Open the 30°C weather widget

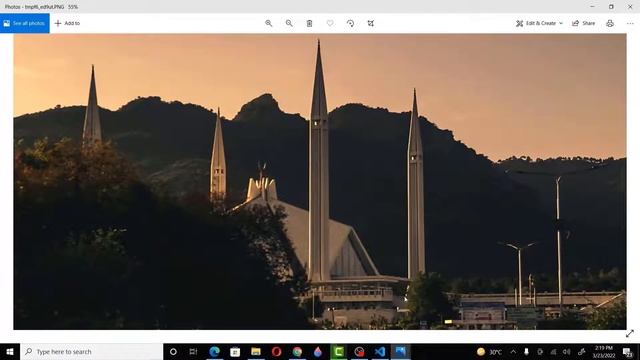coord(489,351)
